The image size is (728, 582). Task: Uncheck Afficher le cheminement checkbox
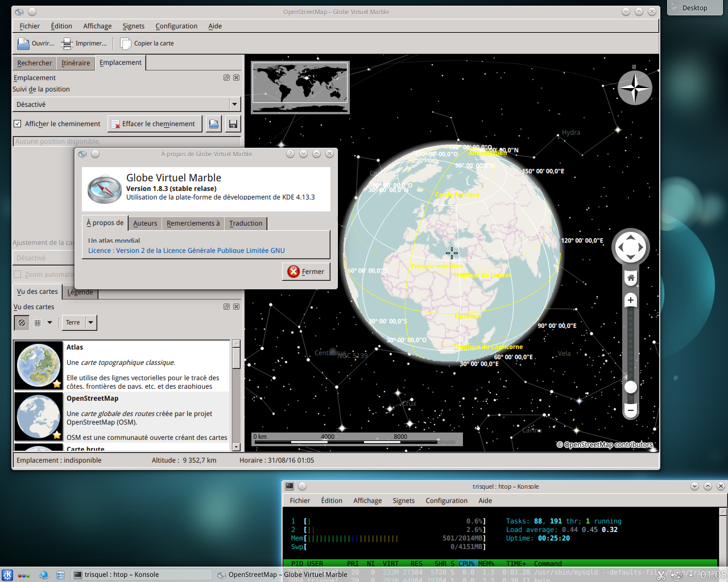coord(18,124)
